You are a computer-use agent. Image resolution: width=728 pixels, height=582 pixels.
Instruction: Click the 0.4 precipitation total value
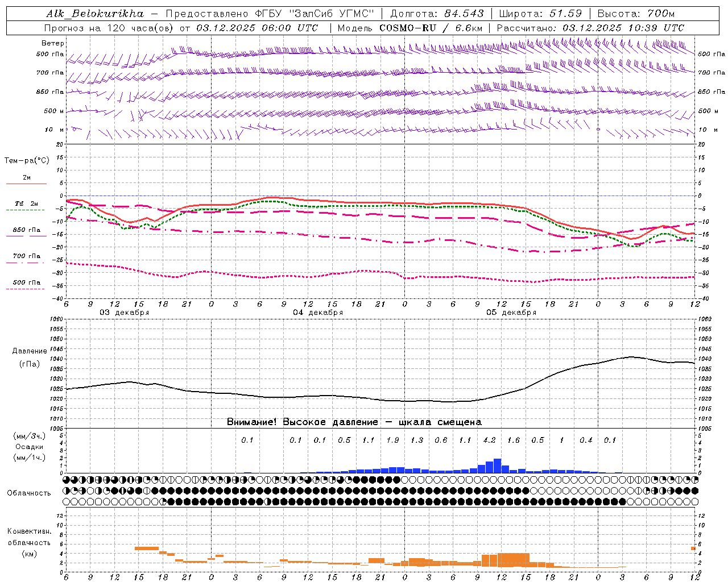[586, 440]
